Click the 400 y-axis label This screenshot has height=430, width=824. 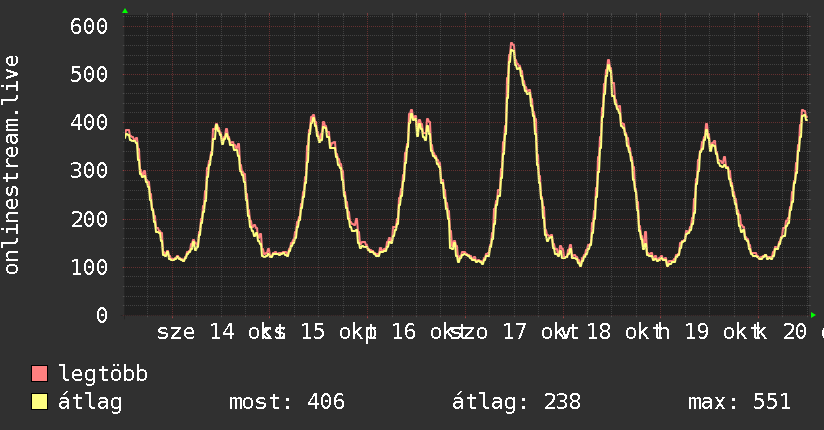[89, 123]
